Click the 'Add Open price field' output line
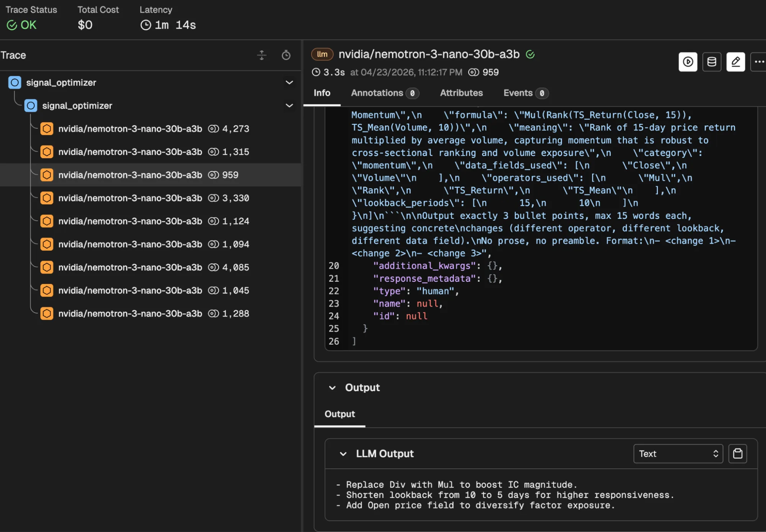 475,506
